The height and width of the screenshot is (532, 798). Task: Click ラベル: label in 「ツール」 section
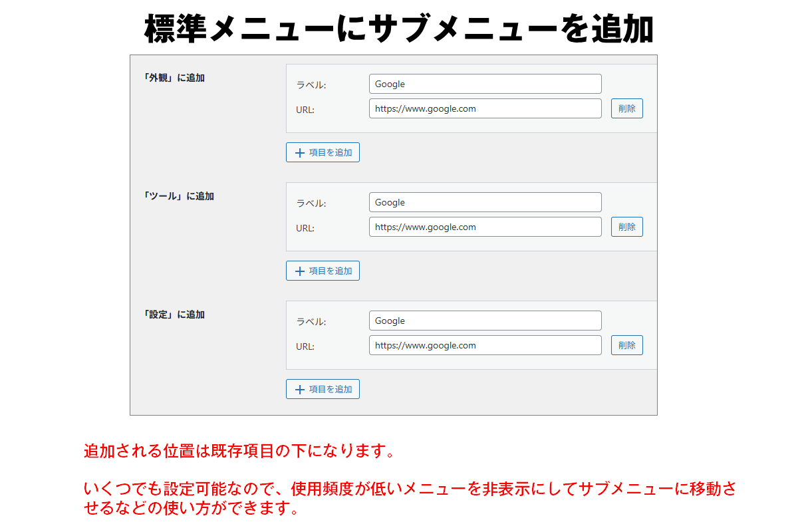pyautogui.click(x=311, y=203)
